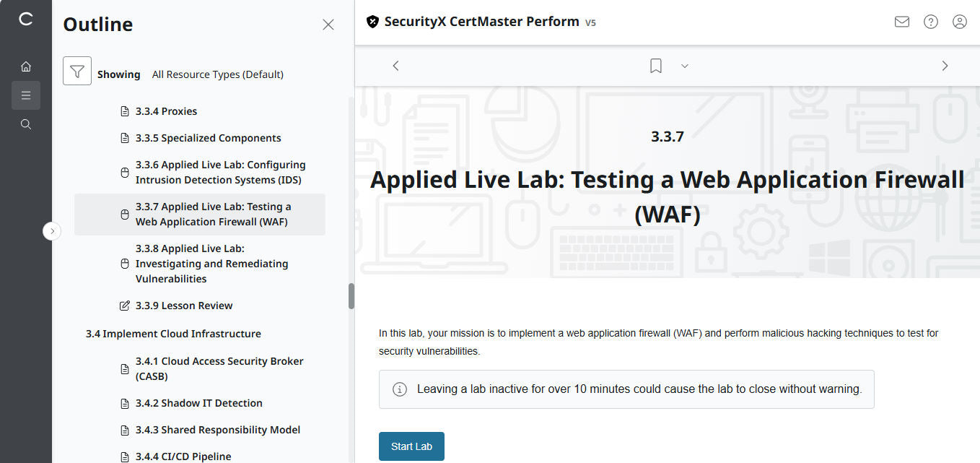Open 3.3.4 Proxies in the outline
The width and height of the screenshot is (980, 463).
[166, 111]
